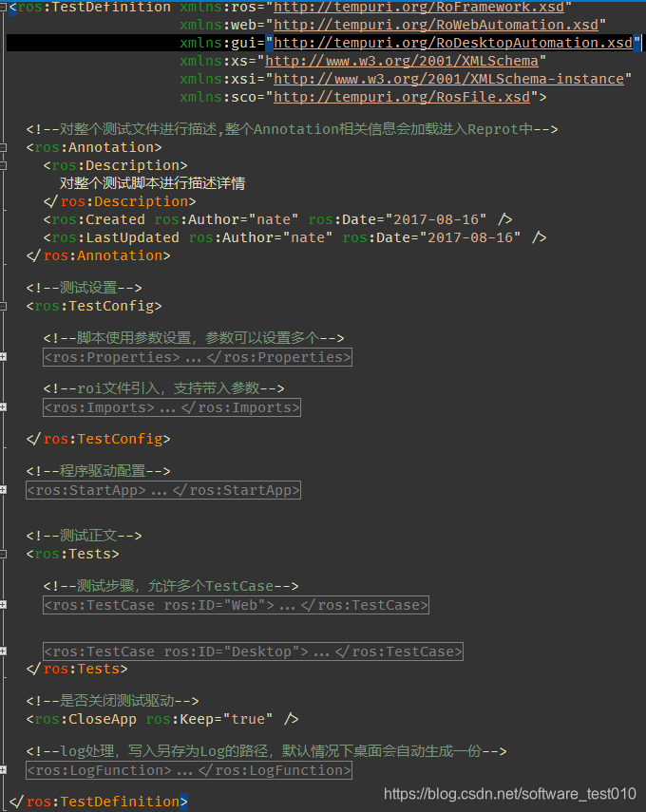This screenshot has height=812, width=646.
Task: Open the RoDesktopAutomation.xsd namespace link
Action: pyautogui.click(x=453, y=43)
